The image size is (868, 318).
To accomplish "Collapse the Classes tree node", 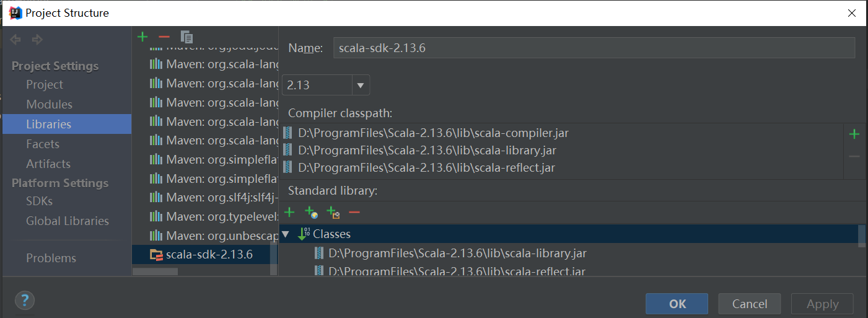I will click(x=286, y=234).
